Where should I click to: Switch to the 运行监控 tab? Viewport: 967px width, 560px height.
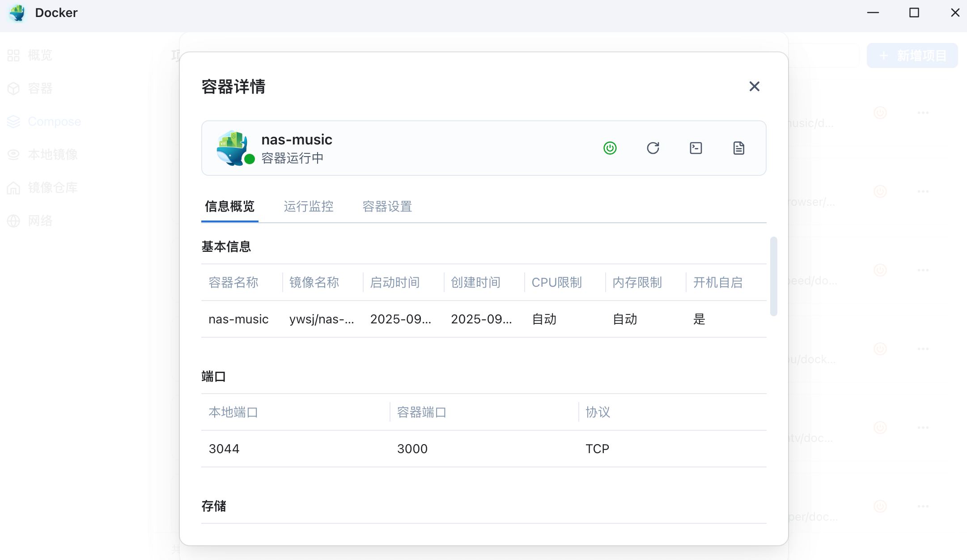(x=309, y=206)
